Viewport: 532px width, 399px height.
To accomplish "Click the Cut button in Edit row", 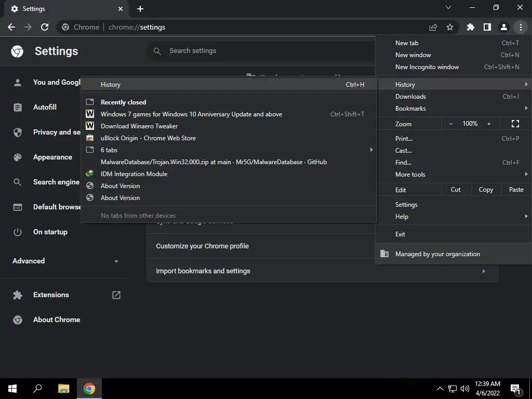I will [x=456, y=190].
